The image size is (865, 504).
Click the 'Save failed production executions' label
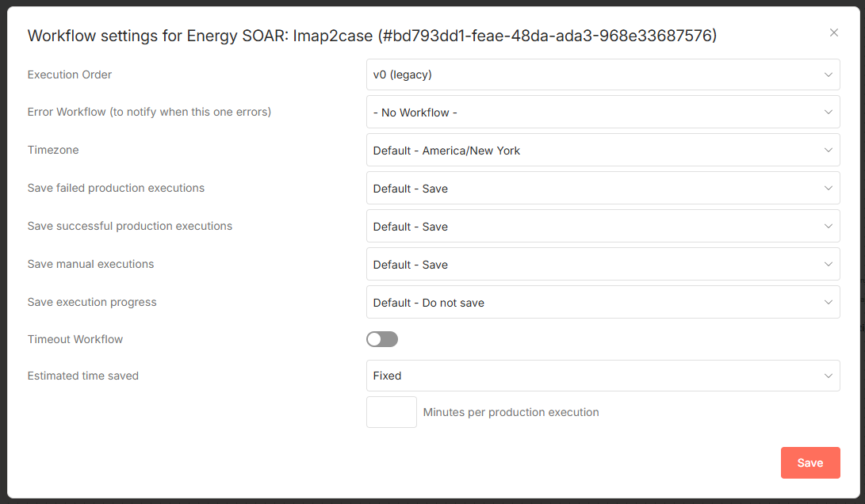pyautogui.click(x=116, y=188)
